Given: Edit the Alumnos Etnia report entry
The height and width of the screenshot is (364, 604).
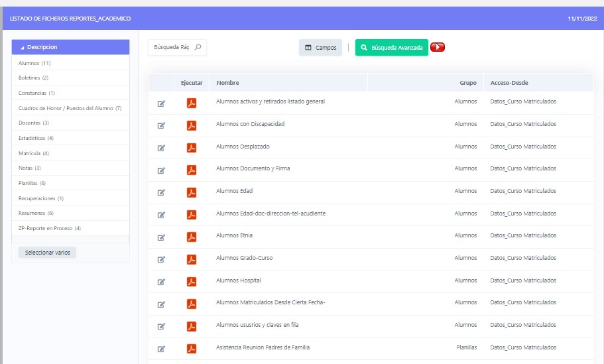Looking at the screenshot, I should (161, 237).
